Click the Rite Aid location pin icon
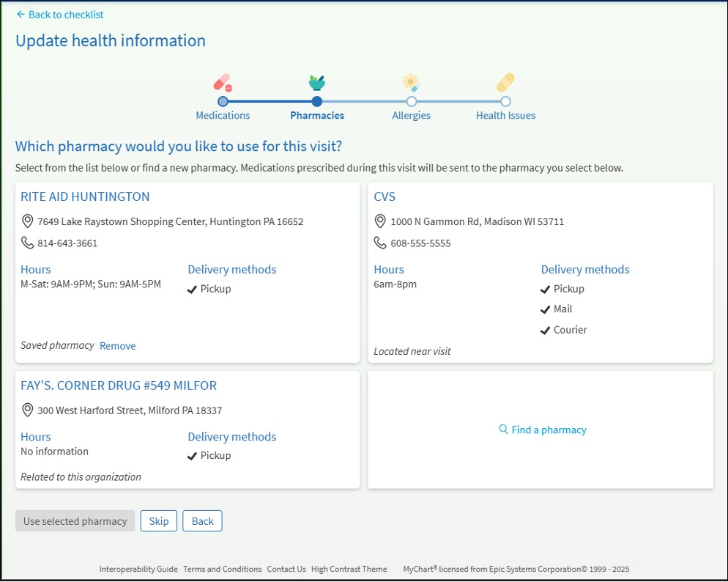 click(28, 221)
